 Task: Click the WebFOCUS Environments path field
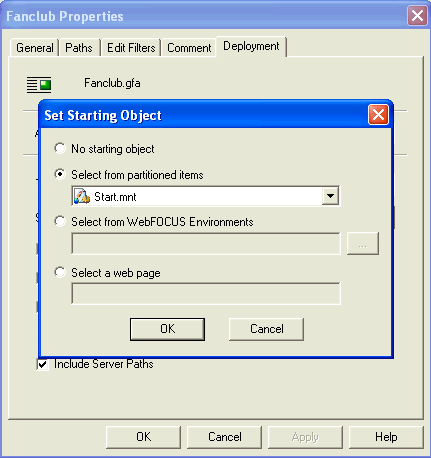pos(206,244)
